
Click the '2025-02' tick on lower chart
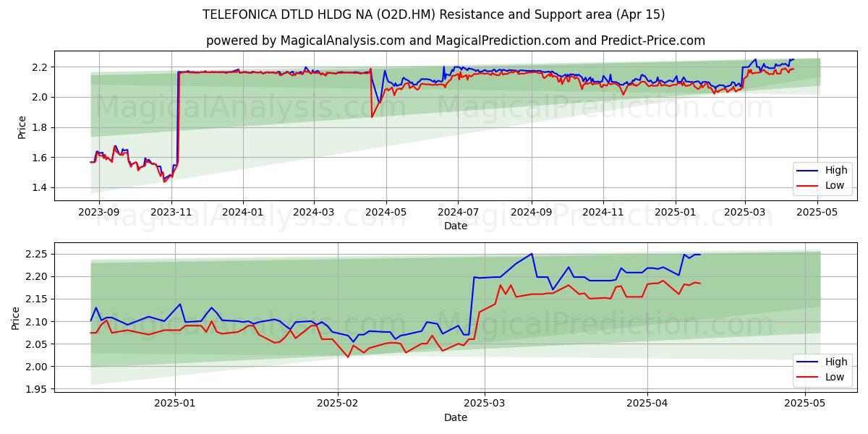coord(338,404)
